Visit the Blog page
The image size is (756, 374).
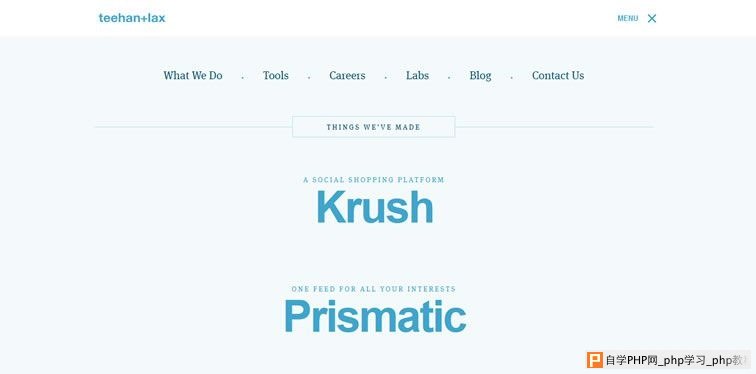[x=481, y=76]
